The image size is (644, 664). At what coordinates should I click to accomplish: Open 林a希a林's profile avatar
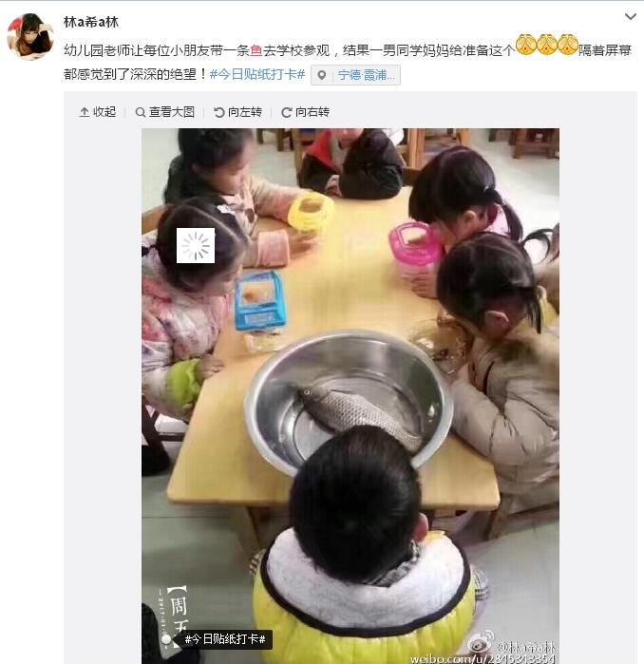click(x=30, y=36)
